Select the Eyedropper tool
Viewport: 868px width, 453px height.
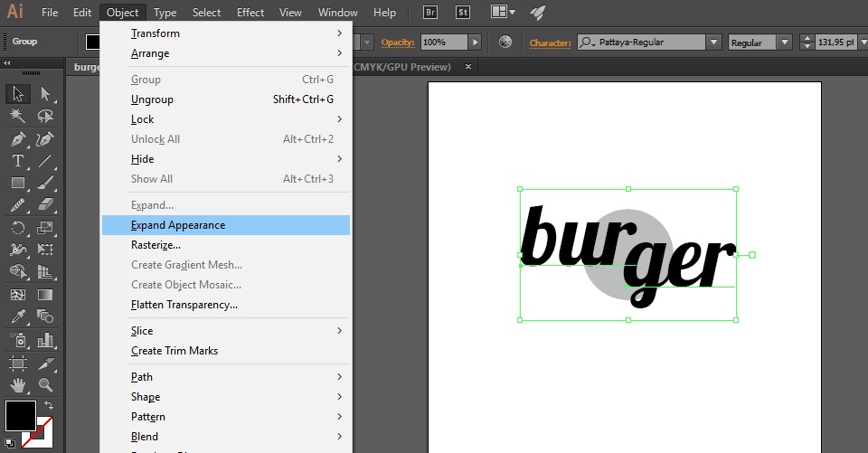tap(18, 316)
